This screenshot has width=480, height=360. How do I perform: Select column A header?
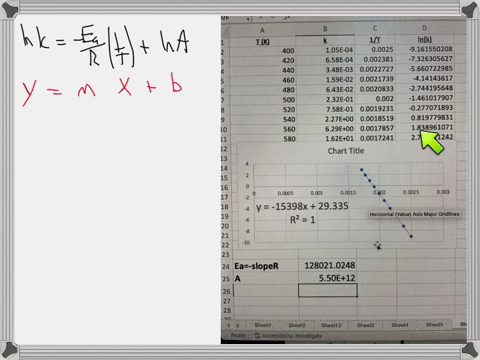262,31
